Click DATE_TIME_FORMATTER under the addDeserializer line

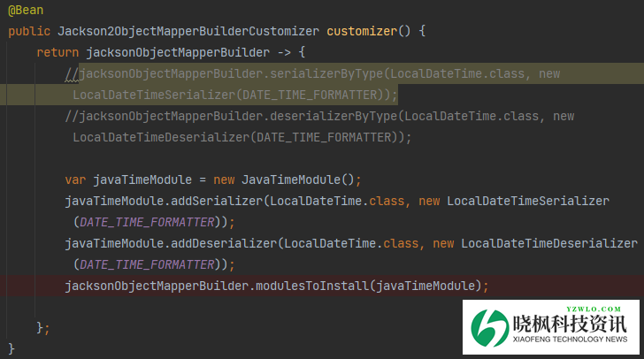148,264
